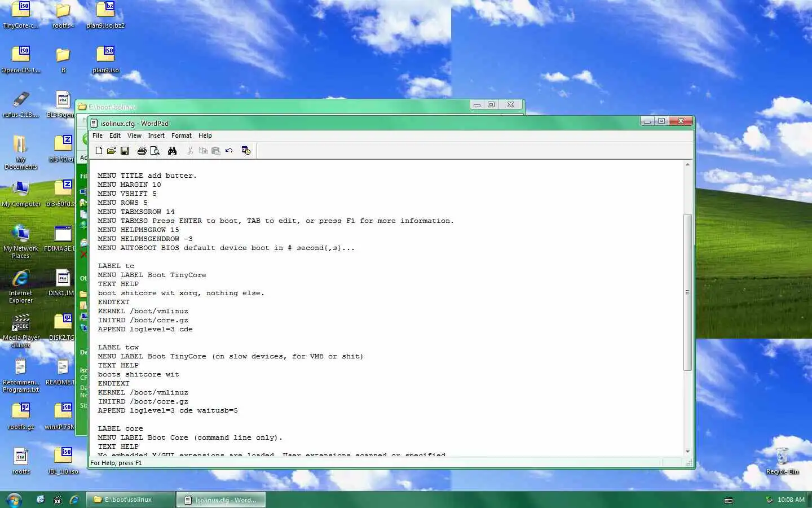Open the View menu in WordPad
The width and height of the screenshot is (812, 508).
[134, 135]
